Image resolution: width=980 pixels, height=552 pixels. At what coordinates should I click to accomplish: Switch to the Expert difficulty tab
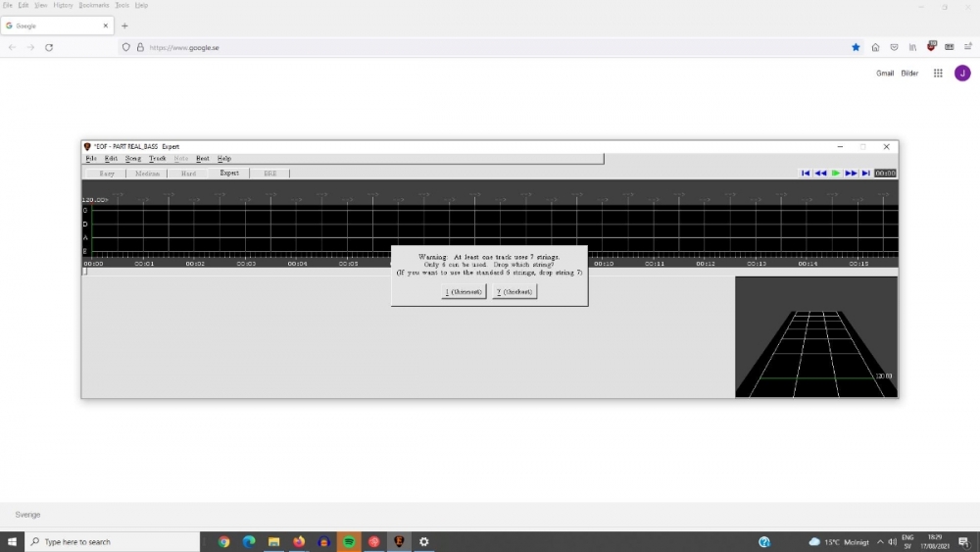229,174
